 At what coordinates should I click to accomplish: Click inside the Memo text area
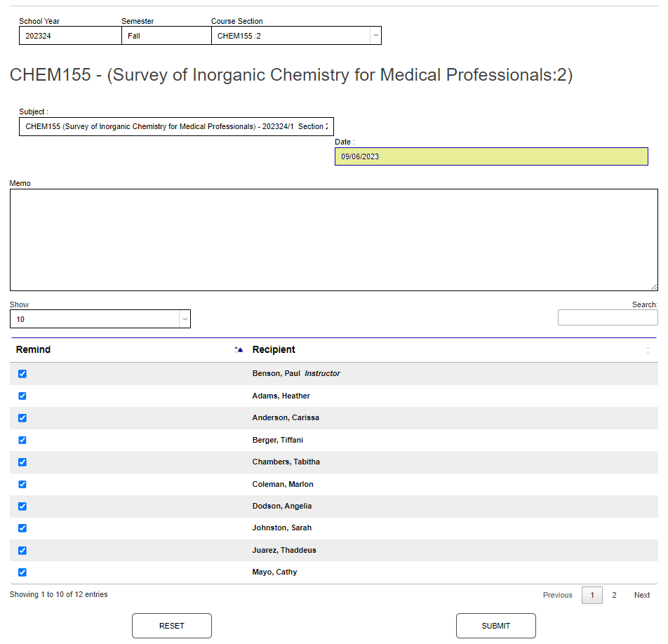(x=333, y=239)
